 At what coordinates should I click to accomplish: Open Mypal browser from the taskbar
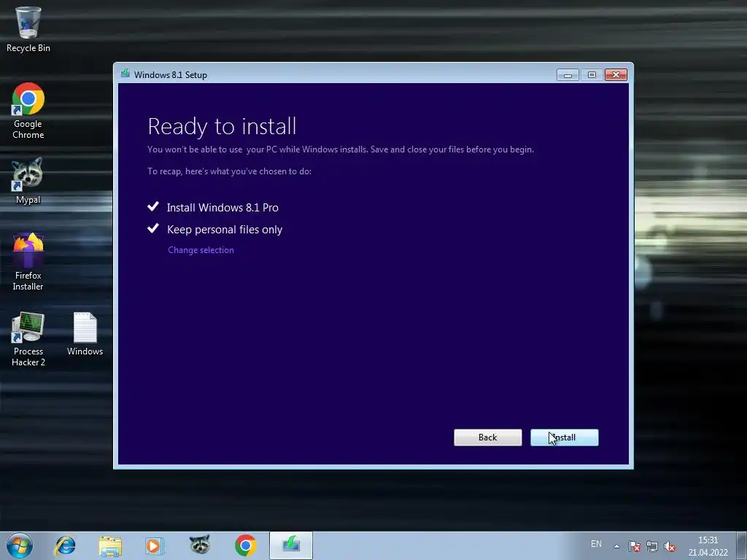(x=200, y=545)
